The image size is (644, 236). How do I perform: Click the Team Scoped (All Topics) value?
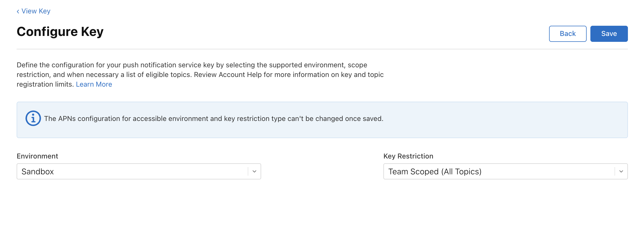(x=435, y=172)
